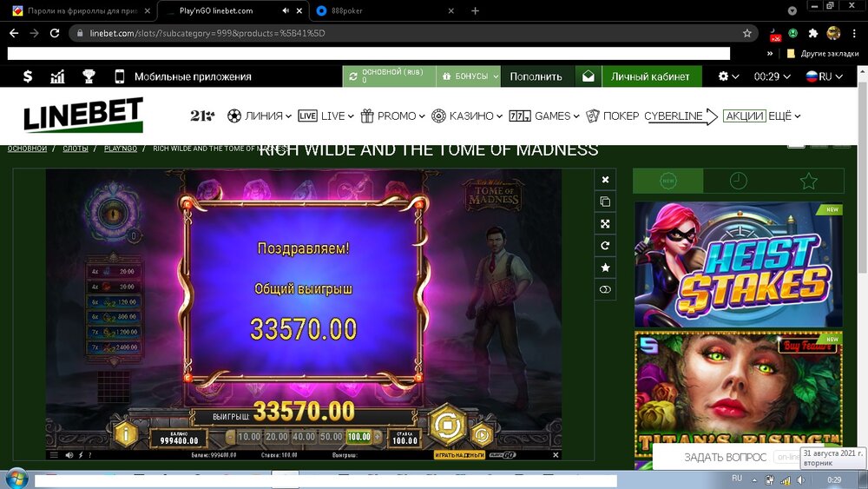This screenshot has height=489, width=868.
Task: Open the game hamburger menu
Action: [x=54, y=455]
